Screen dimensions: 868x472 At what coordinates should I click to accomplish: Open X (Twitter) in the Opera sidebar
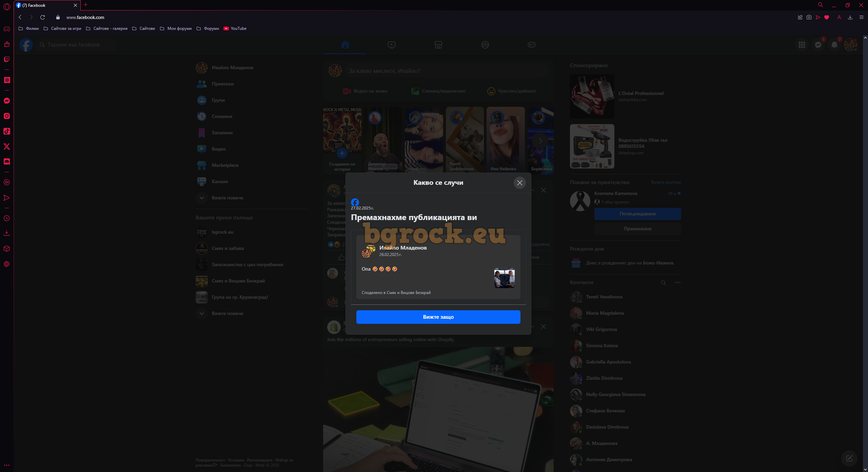[7, 146]
